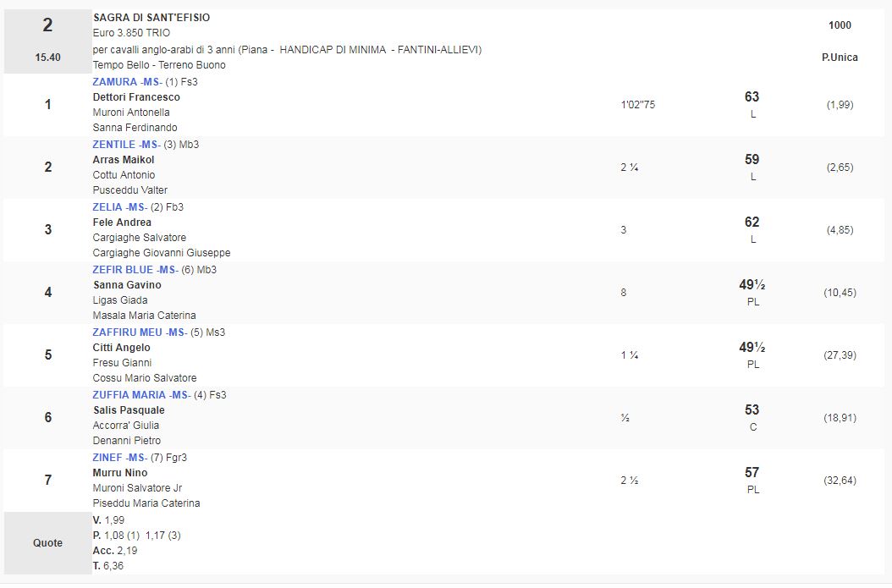Image resolution: width=892 pixels, height=588 pixels.
Task: Open the ZUFFIA MARIA horse link
Action: click(140, 395)
